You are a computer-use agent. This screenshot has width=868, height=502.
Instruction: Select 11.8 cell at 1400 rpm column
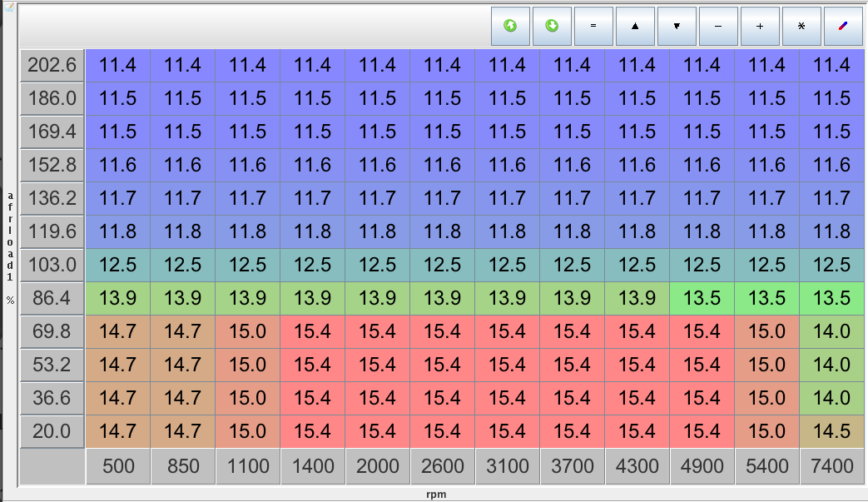pos(313,231)
